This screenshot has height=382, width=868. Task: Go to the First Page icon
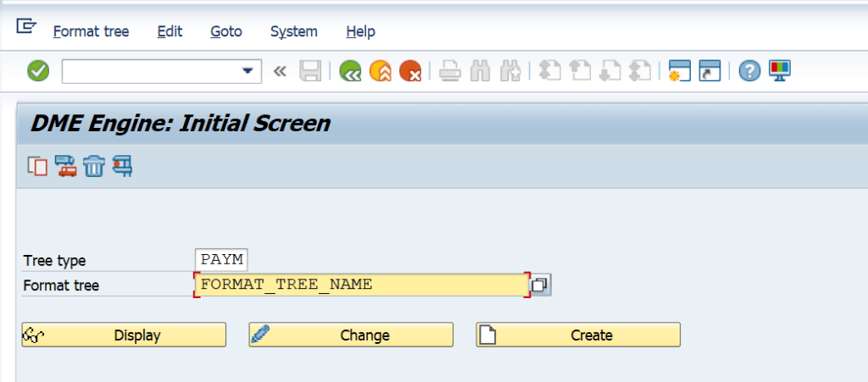549,71
